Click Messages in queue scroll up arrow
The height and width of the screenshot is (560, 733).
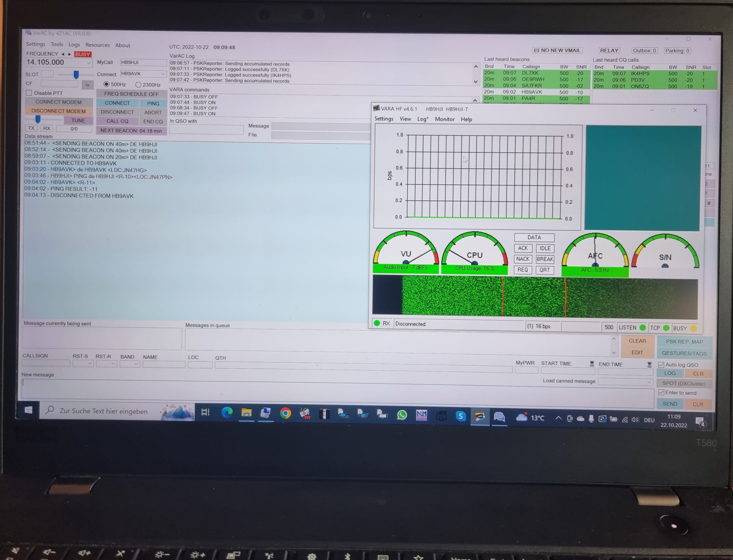614,339
